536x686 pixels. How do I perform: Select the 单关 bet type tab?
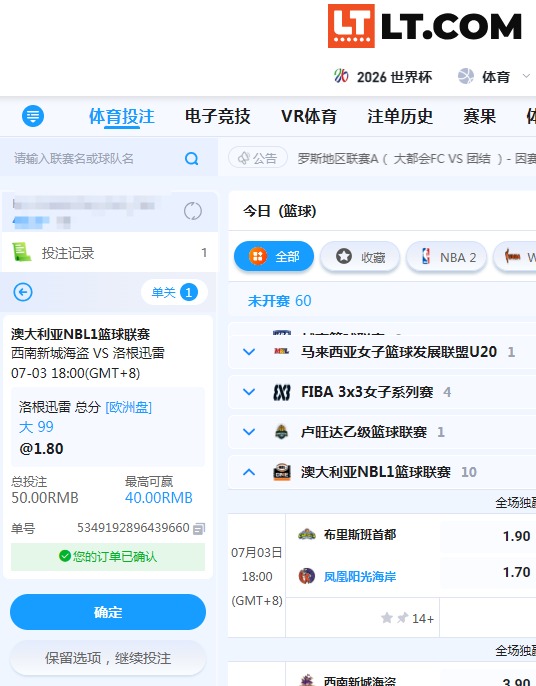pos(174,292)
